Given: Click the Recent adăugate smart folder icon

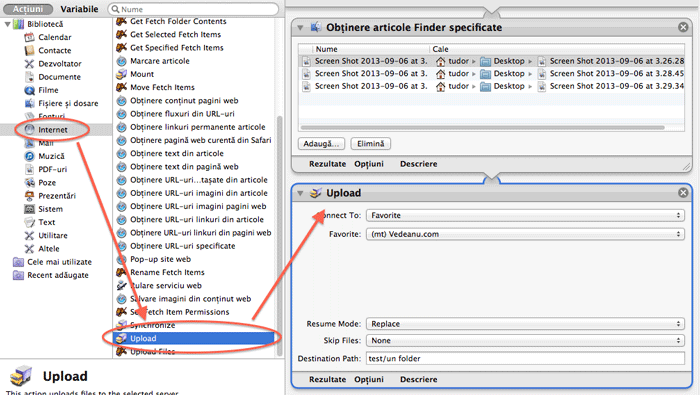Looking at the screenshot, I should (18, 275).
